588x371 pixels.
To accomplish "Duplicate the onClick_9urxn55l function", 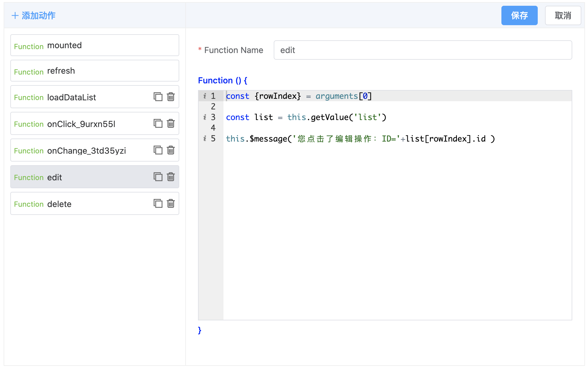I will point(158,123).
